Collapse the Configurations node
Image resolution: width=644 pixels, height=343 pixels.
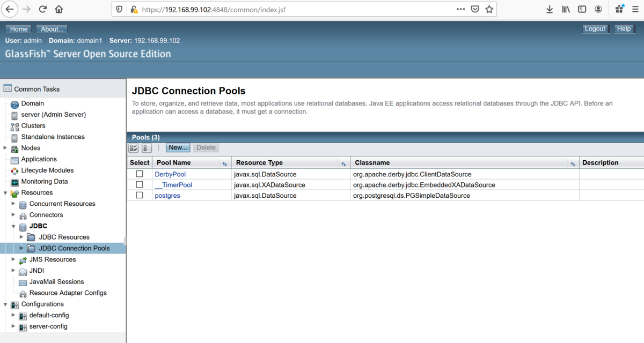coord(5,304)
